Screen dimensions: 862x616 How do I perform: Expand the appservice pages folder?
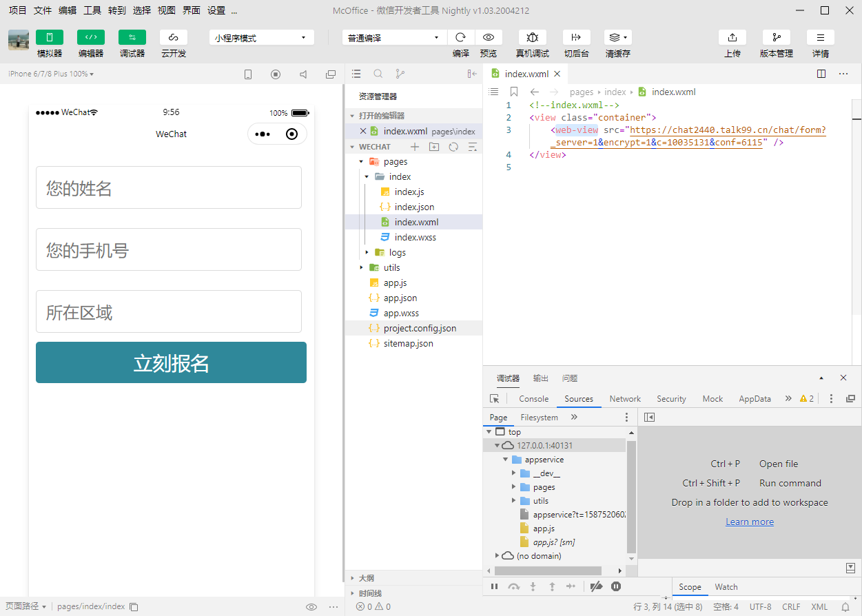tap(514, 487)
